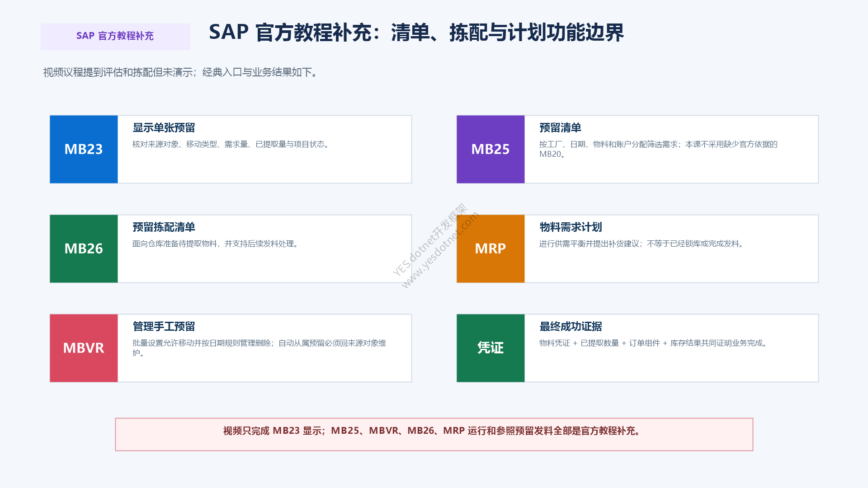Click the red MBVR tile
The height and width of the screenshot is (488, 868).
pyautogui.click(x=84, y=348)
